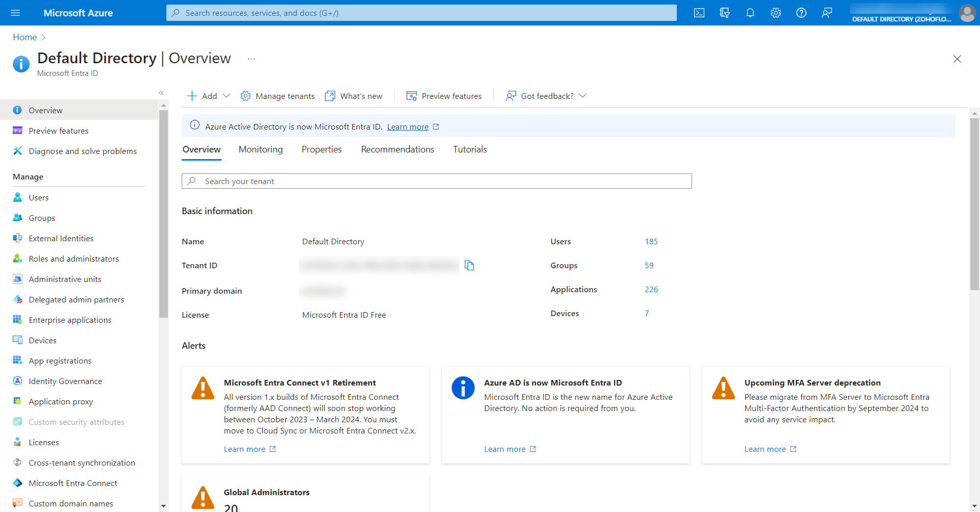This screenshot has height=512, width=980.
Task: Open Cloud Shell from the top bar
Action: pyautogui.click(x=699, y=13)
